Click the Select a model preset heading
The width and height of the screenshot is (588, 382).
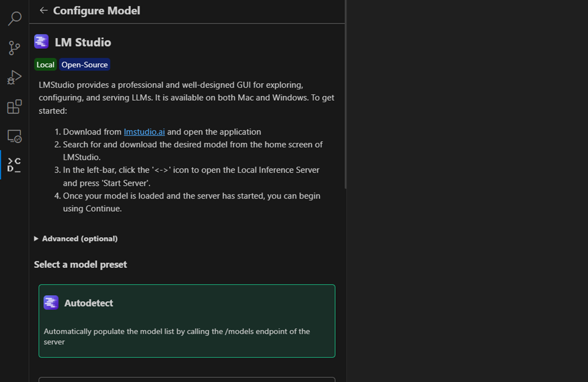pyautogui.click(x=80, y=264)
